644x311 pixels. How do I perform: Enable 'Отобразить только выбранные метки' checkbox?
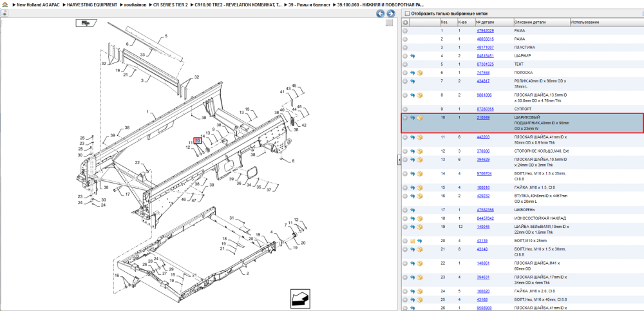point(408,14)
